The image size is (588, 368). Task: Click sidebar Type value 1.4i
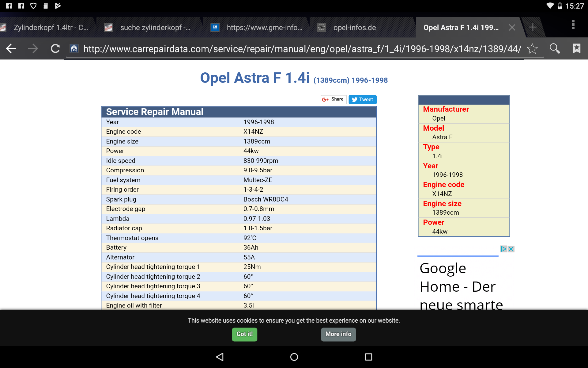437,156
